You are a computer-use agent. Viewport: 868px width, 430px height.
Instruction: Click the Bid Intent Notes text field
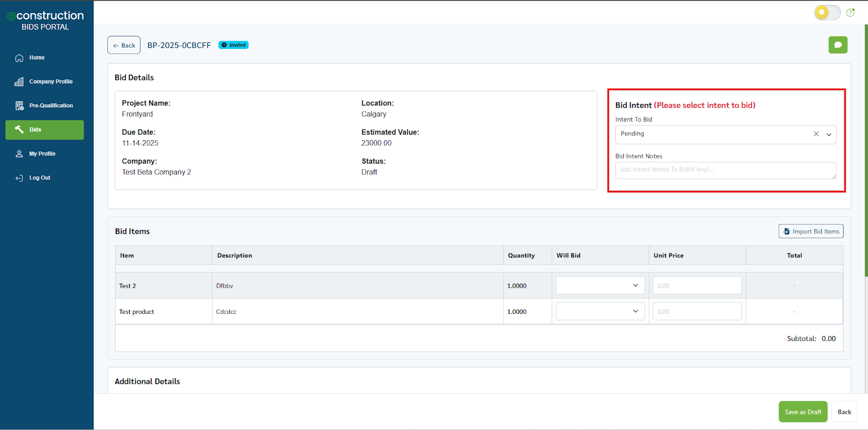tap(725, 170)
